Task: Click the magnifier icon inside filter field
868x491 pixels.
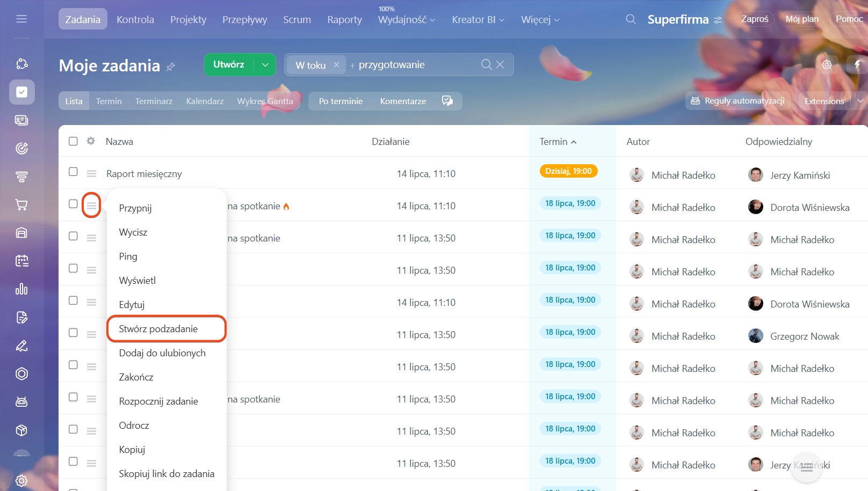Action: pos(486,64)
